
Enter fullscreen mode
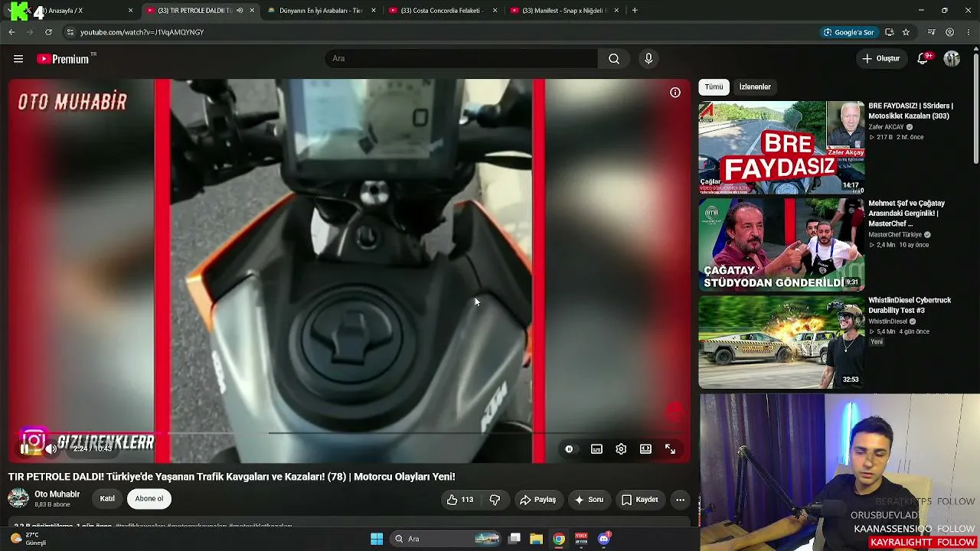[x=670, y=449]
